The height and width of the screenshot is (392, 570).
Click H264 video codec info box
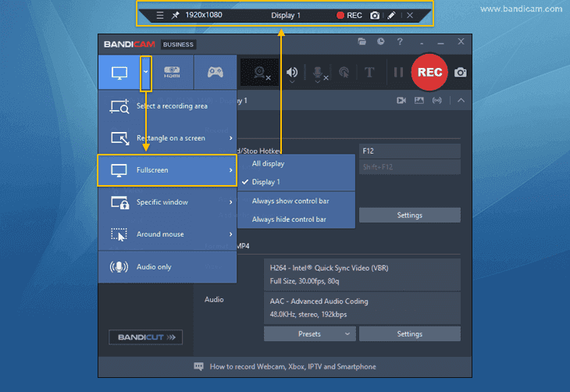(x=362, y=275)
